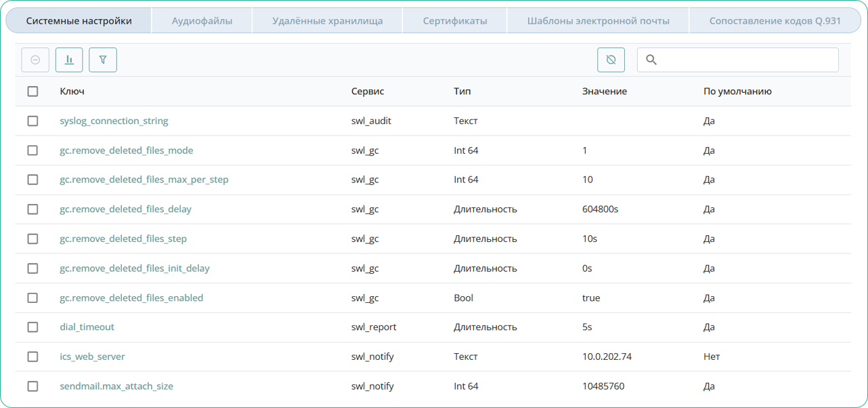Click inside the search input field
The width and height of the screenshot is (868, 408).
coord(745,60)
